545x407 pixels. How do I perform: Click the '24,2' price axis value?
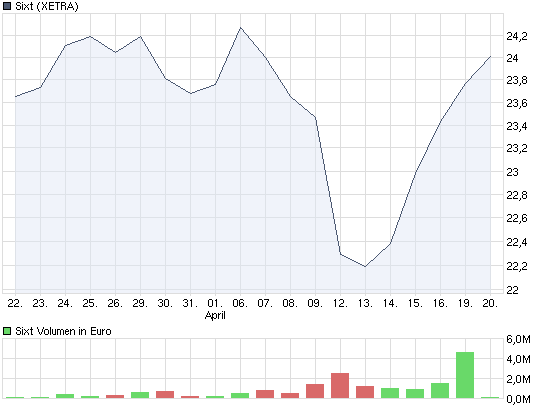[517, 36]
